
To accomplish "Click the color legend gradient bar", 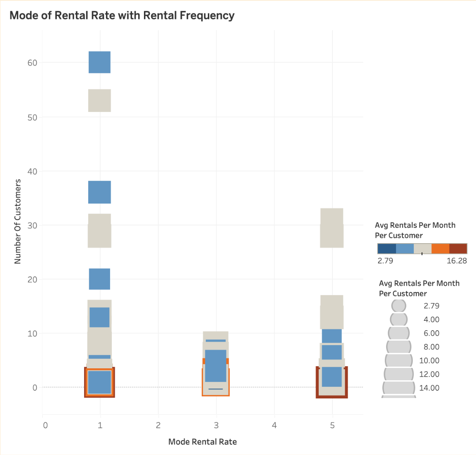I will point(422,248).
